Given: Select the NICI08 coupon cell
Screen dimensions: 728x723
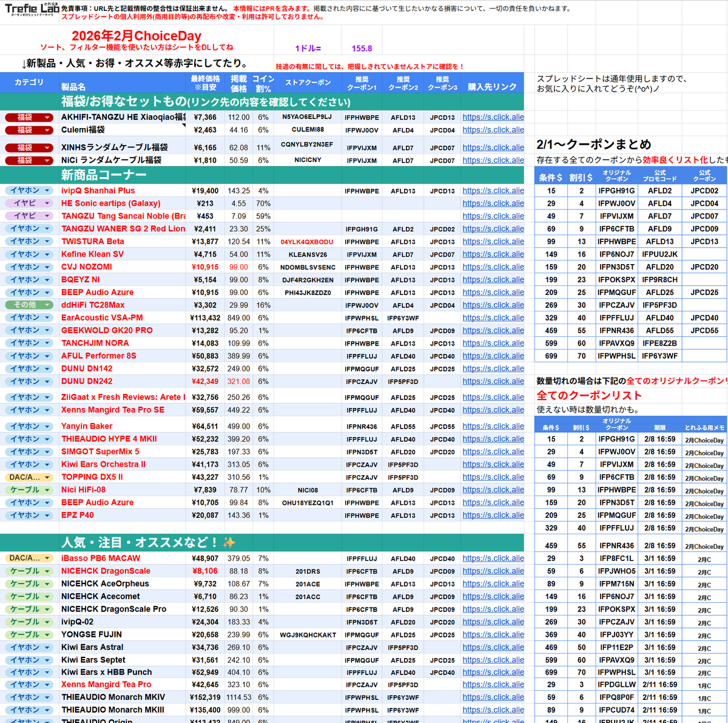Looking at the screenshot, I should pos(308,490).
